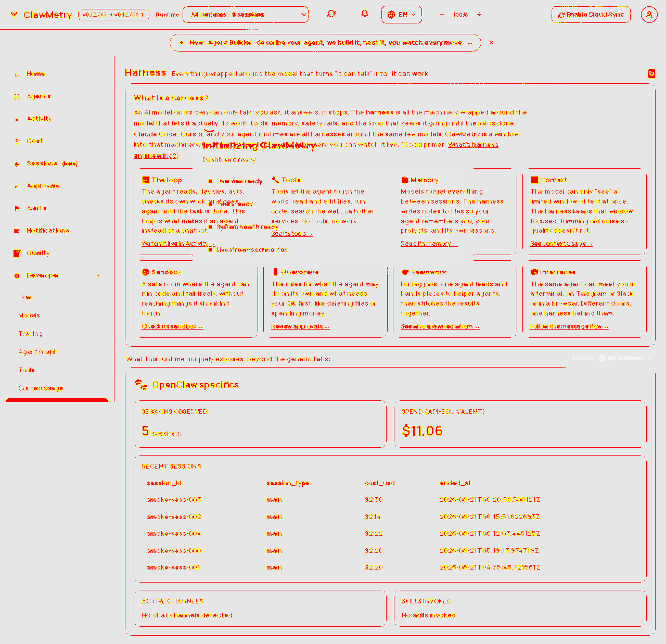This screenshot has height=644, width=666.
Task: Click the Home icon in sidebar
Action: coord(17,74)
